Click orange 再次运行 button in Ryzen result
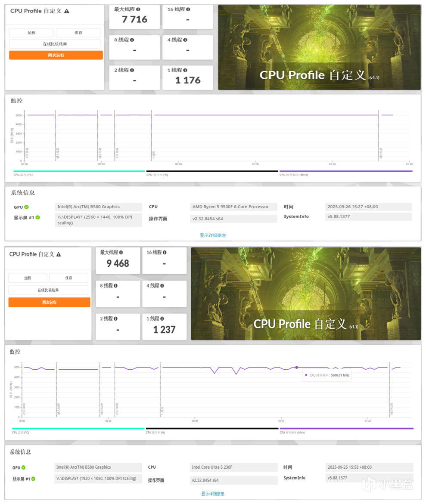Image resolution: width=426 pixels, height=504 pixels. coord(56,55)
